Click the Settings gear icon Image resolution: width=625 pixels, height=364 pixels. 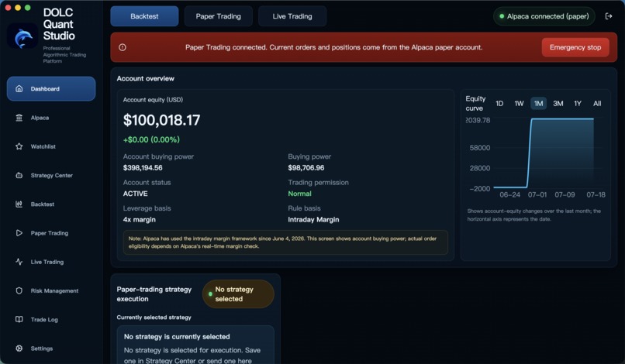pos(19,349)
